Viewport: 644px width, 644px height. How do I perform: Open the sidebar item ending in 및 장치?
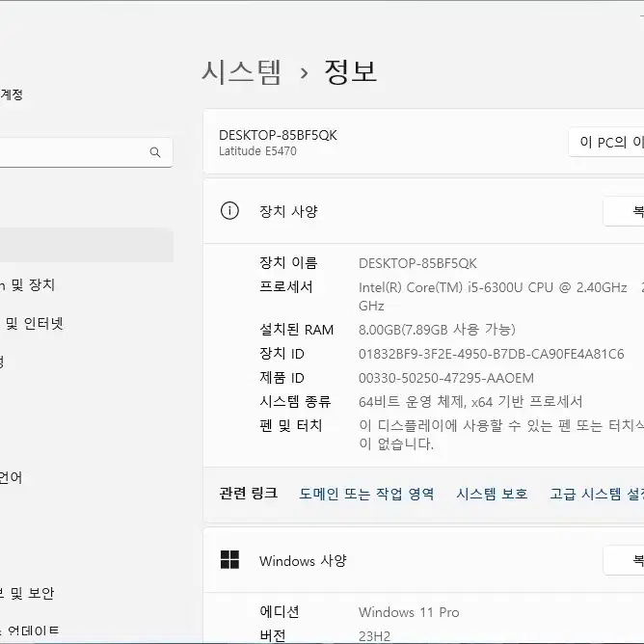[27, 284]
